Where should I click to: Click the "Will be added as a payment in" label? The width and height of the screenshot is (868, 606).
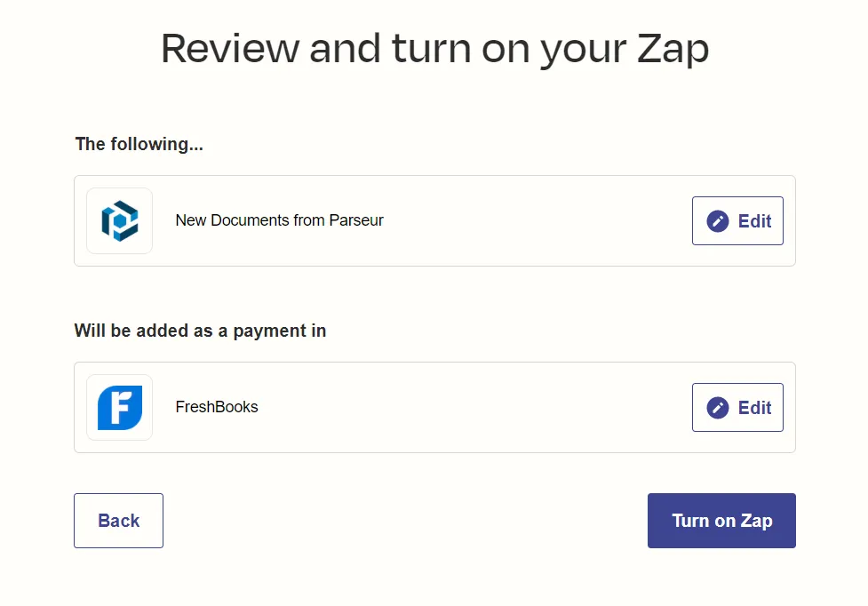[x=201, y=331]
